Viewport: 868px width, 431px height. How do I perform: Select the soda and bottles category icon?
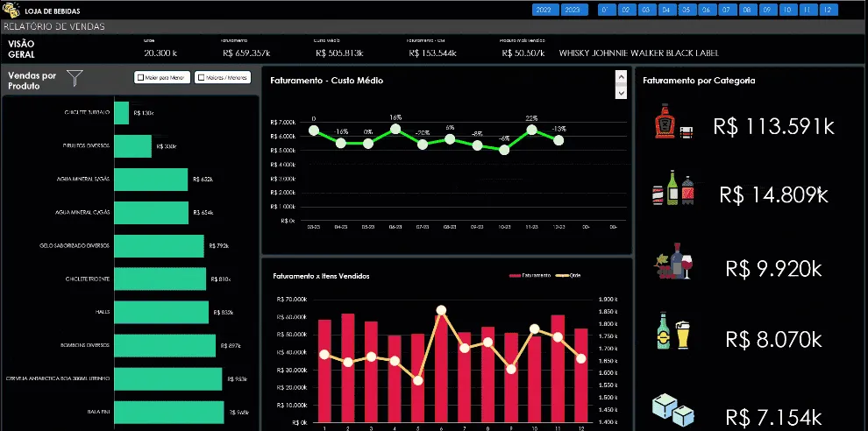673,188
